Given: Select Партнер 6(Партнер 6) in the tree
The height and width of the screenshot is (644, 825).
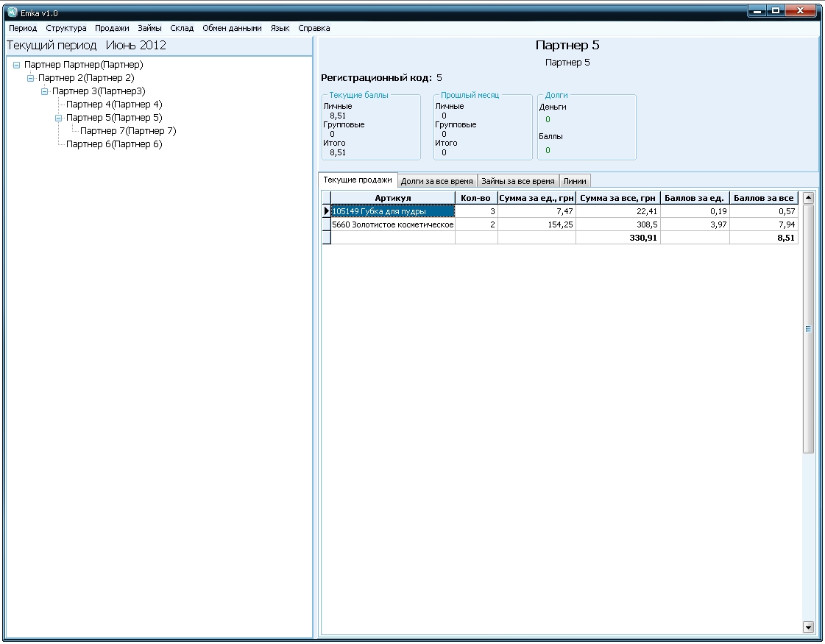Looking at the screenshot, I should coord(114,144).
